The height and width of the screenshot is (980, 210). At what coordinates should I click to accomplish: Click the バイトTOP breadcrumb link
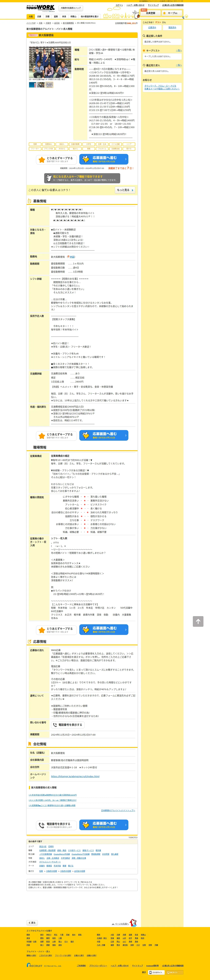click(x=31, y=23)
